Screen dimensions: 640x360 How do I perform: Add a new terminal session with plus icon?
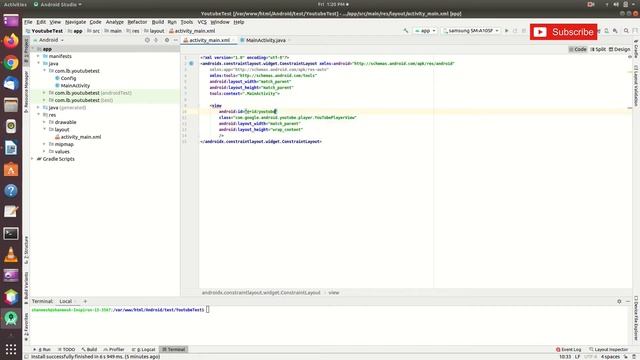click(85, 301)
